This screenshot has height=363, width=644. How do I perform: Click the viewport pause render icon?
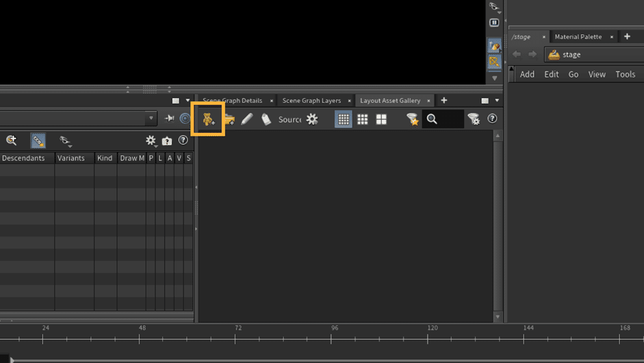pos(494,23)
